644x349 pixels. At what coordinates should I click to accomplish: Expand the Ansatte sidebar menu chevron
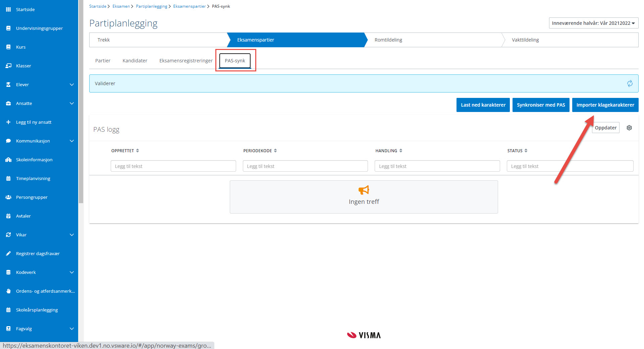[x=71, y=103]
